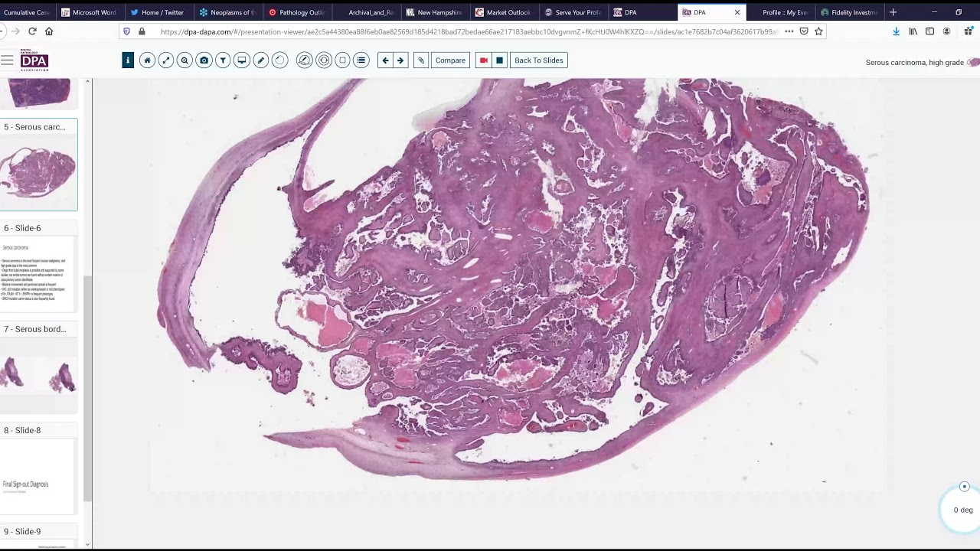Go to previous slide with left arrow
Screen dimensions: 980x551
tap(385, 60)
